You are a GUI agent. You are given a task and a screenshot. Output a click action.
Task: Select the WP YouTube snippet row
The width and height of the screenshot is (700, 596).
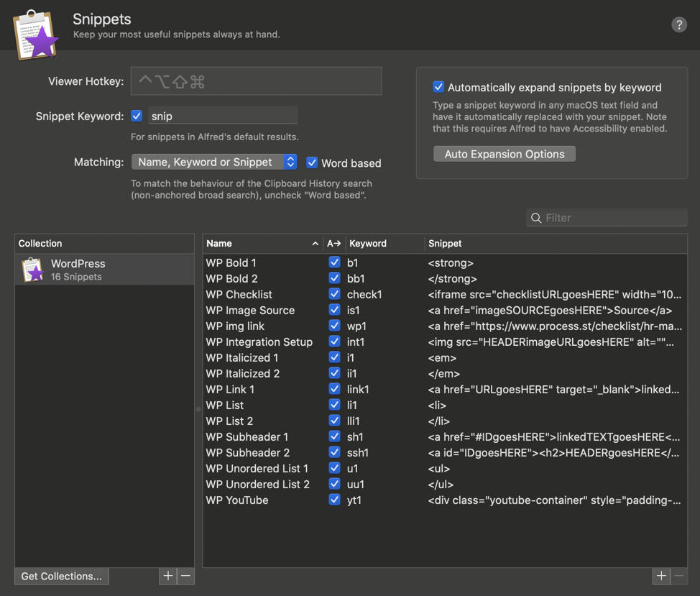(445, 500)
